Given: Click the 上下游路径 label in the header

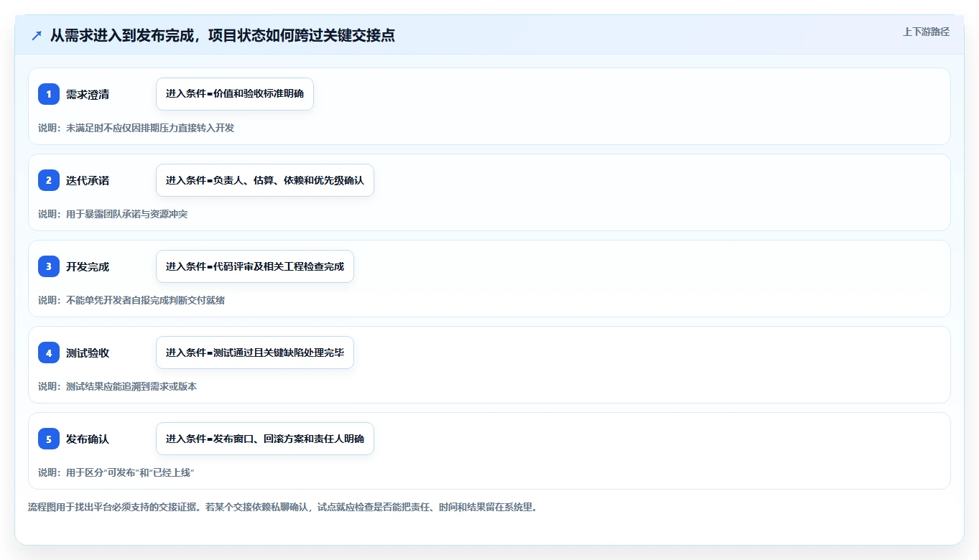Looking at the screenshot, I should pyautogui.click(x=926, y=32).
